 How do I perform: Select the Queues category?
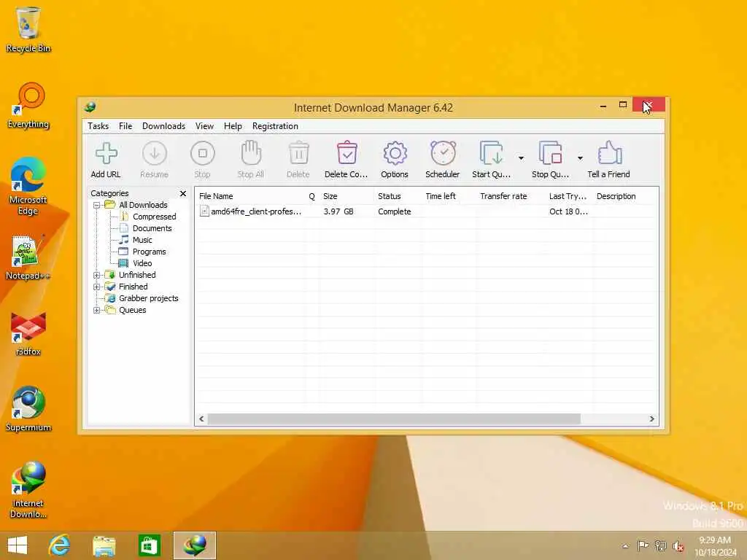pyautogui.click(x=133, y=310)
